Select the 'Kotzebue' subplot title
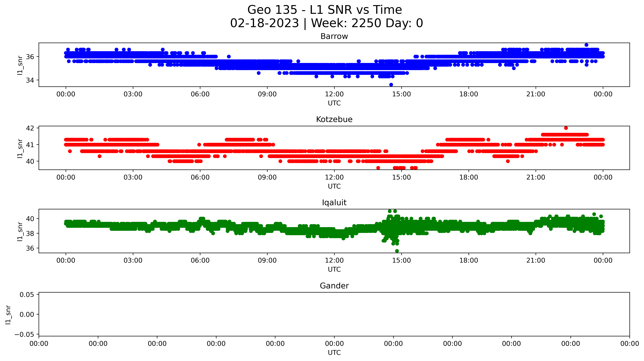644x361 pixels. tap(334, 119)
